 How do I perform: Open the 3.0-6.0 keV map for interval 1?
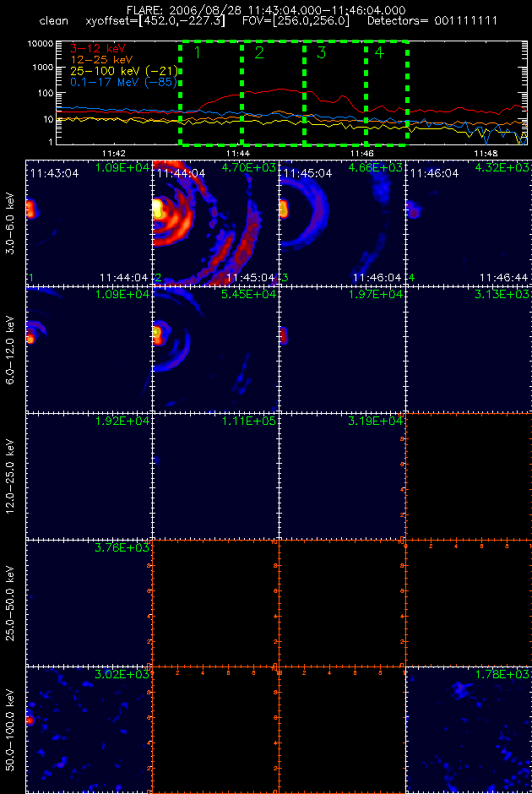pos(89,222)
